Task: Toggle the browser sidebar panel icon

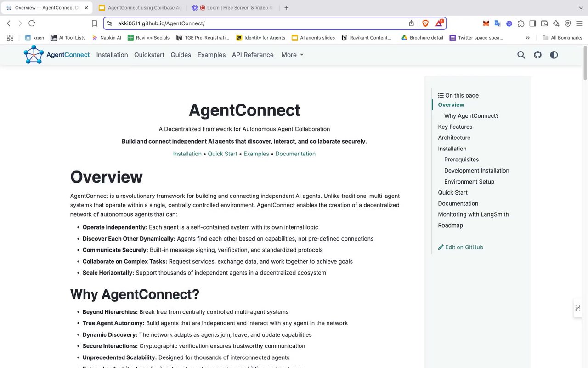Action: (532, 23)
